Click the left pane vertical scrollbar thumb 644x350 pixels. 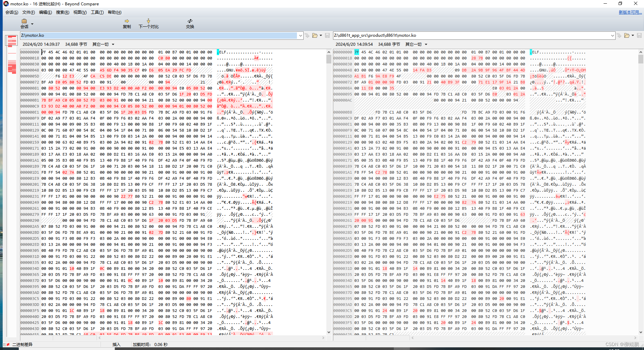[329, 59]
